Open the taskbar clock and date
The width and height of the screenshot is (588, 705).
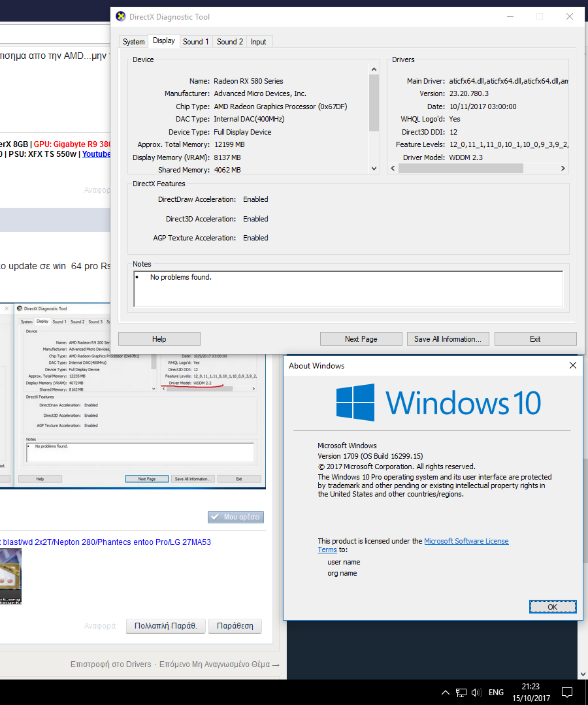[x=531, y=693]
